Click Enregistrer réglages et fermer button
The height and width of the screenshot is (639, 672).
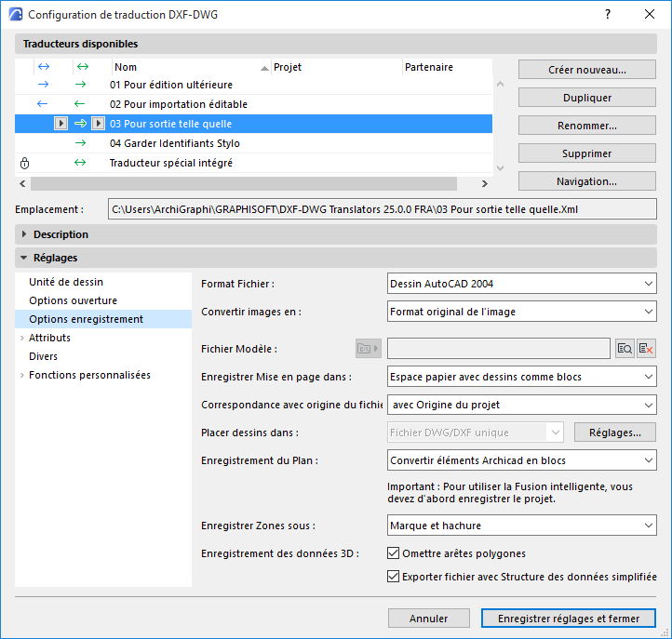point(569,619)
